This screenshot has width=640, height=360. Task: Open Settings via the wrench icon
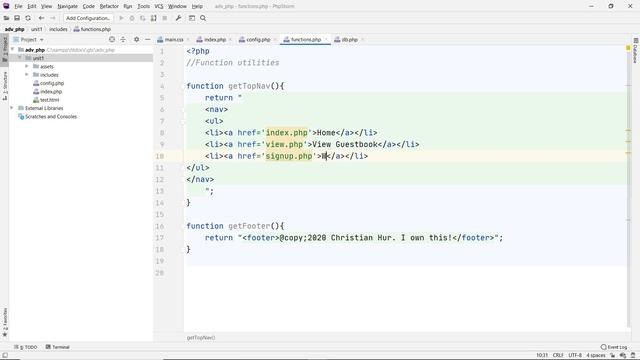[x=178, y=18]
